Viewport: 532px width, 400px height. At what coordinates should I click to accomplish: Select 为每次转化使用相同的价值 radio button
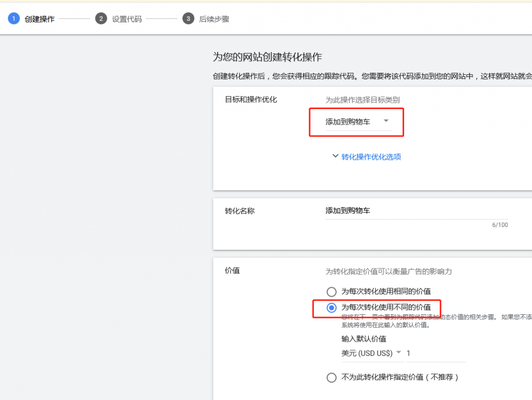[331, 291]
